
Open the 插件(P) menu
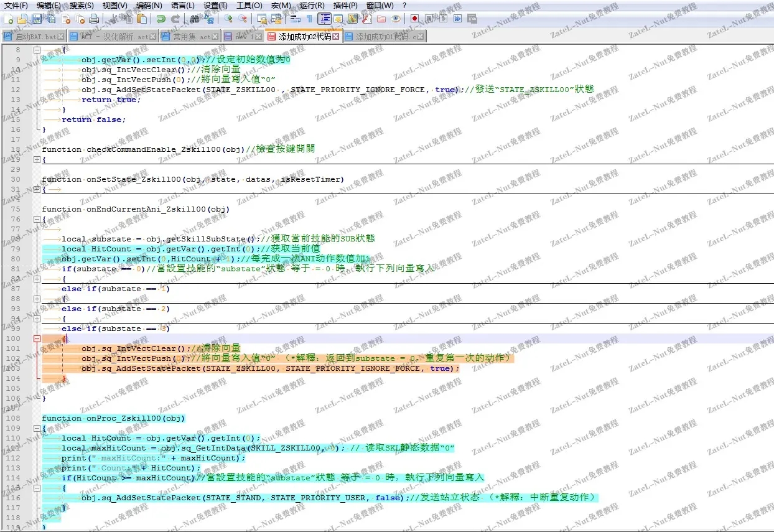pyautogui.click(x=345, y=6)
